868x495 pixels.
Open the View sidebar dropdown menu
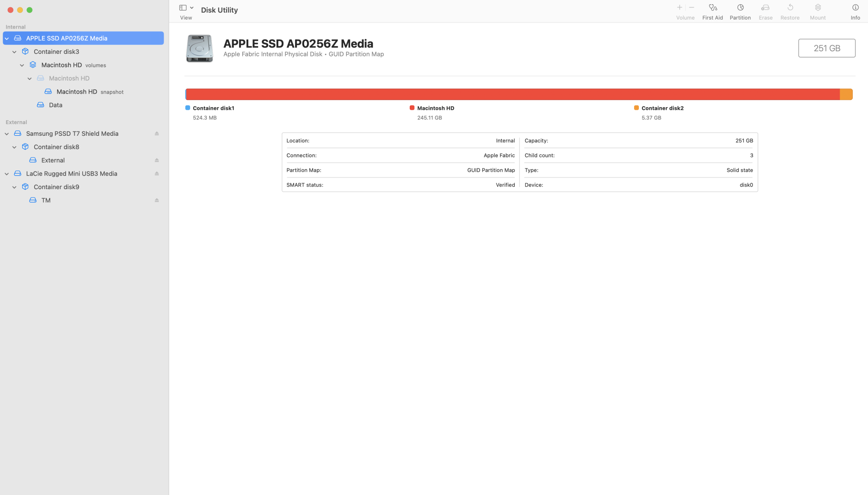point(191,8)
